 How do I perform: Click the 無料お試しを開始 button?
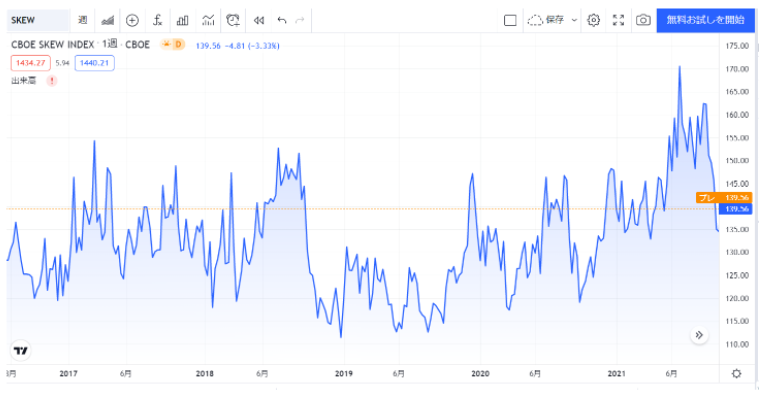pyautogui.click(x=705, y=20)
